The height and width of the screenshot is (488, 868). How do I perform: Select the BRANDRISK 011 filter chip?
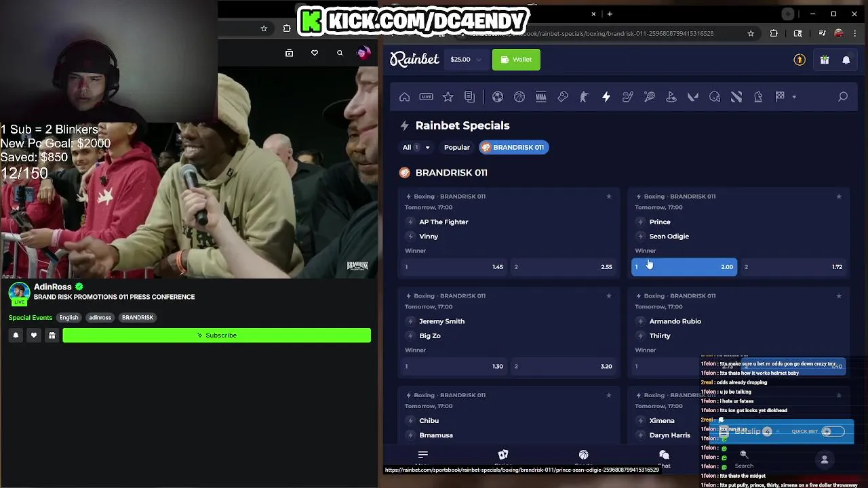513,147
